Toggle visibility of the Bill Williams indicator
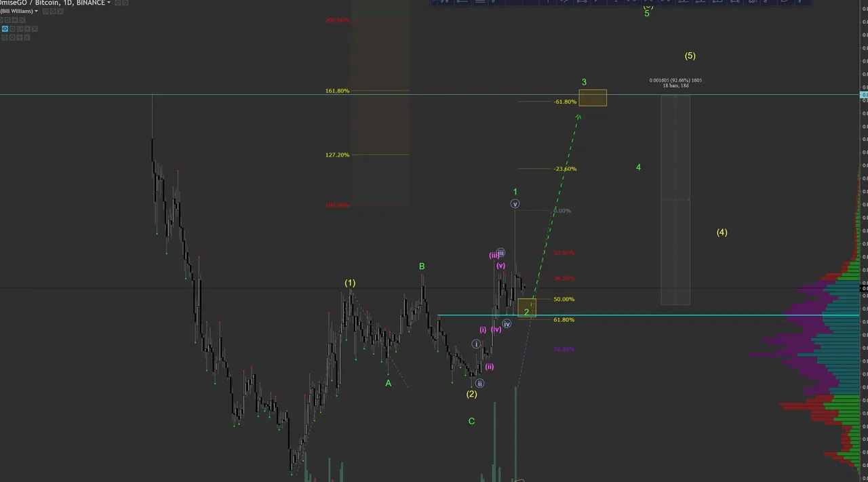Viewport: 868px width, 482px height. tap(45, 12)
